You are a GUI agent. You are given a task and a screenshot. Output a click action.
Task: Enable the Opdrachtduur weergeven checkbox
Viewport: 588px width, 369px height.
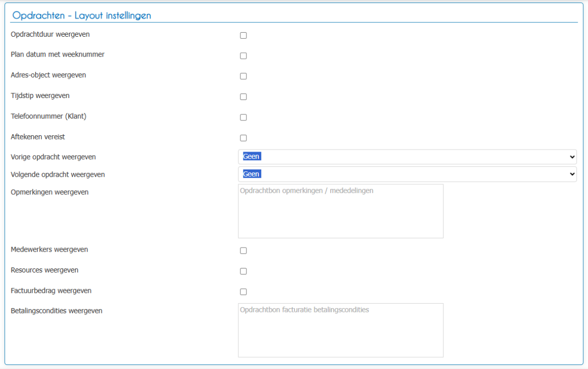click(243, 35)
